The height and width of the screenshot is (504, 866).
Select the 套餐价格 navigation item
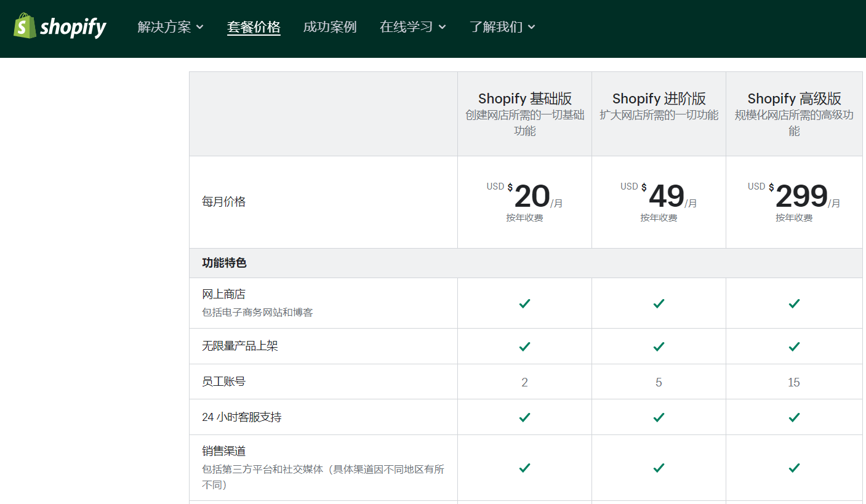(254, 27)
